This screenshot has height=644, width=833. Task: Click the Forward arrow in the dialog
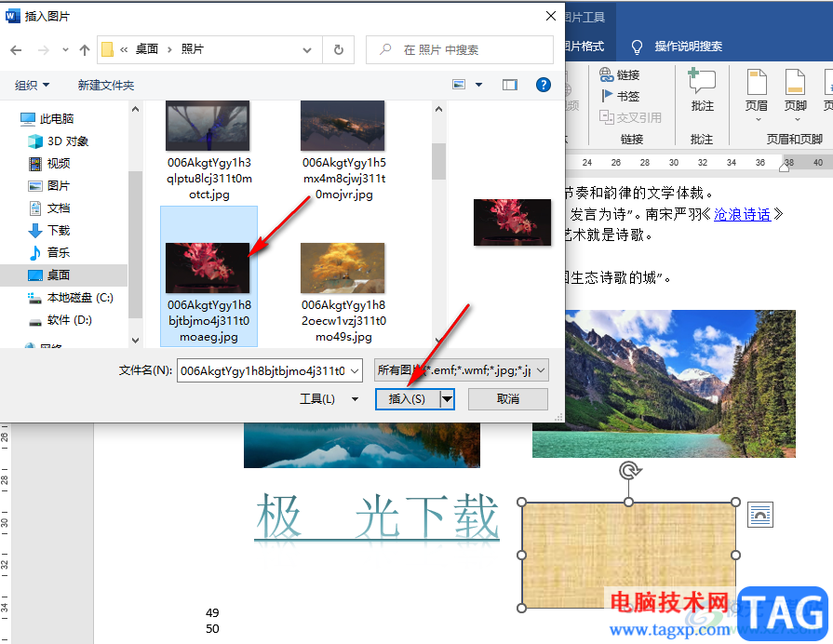pyautogui.click(x=44, y=50)
